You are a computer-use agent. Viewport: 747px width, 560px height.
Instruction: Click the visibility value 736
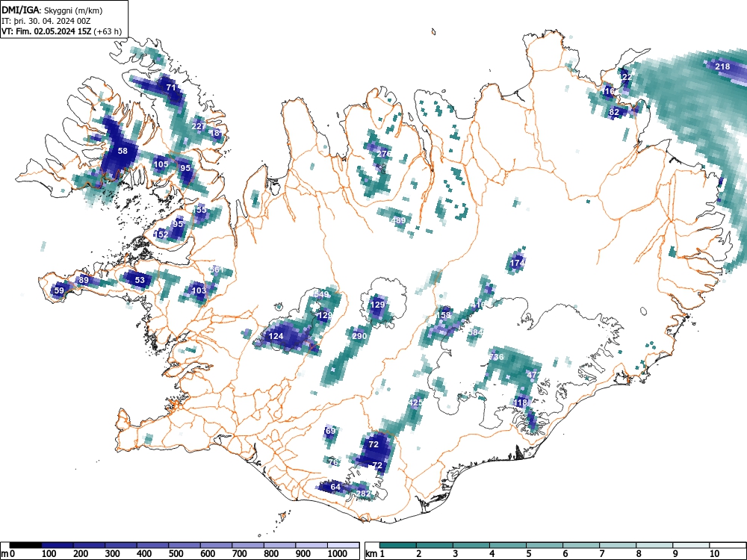pos(496,357)
